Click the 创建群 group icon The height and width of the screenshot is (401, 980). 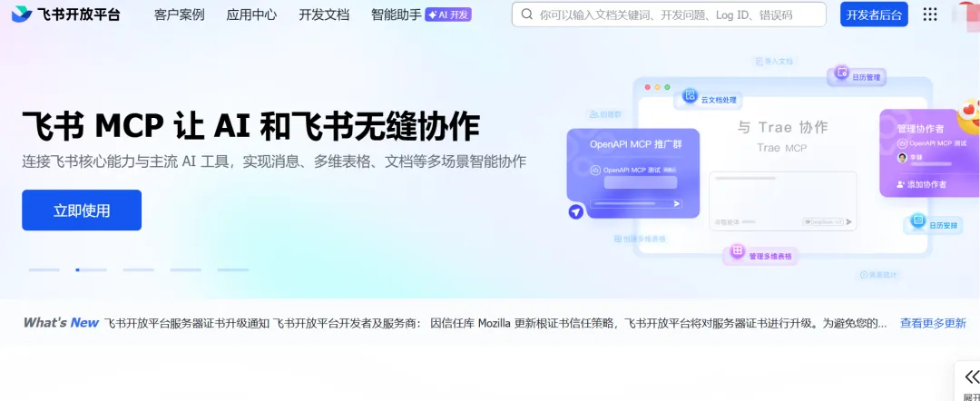[593, 115]
